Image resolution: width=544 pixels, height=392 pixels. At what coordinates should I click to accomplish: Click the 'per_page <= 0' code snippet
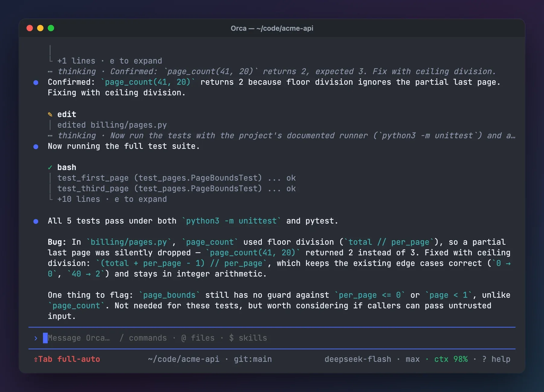click(370, 295)
